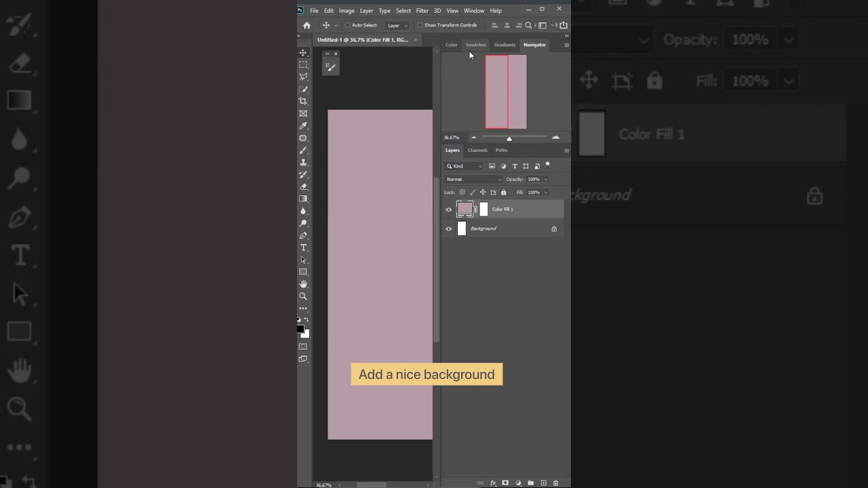Select the Spot Healing Brush tool
868x488 pixels.
coord(303,138)
